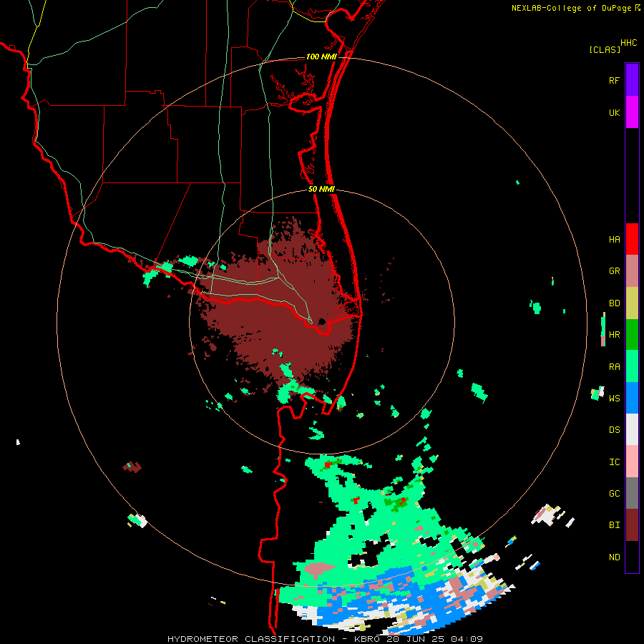Image resolution: width=644 pixels, height=644 pixels.
Task: Click the '[CLAS]' units label
Action: point(605,49)
